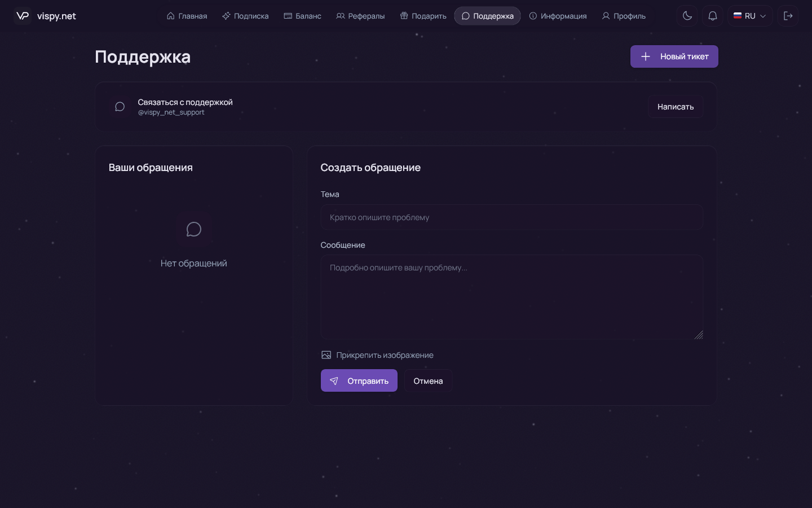Image resolution: width=812 pixels, height=508 pixels.
Task: Go to Профиль
Action: point(623,16)
